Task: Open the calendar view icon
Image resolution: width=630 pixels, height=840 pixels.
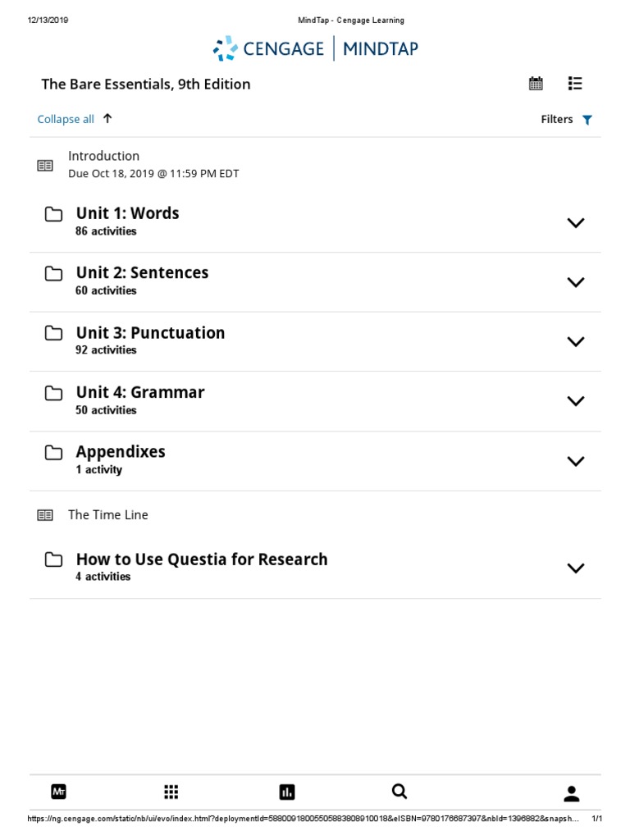Action: click(536, 83)
